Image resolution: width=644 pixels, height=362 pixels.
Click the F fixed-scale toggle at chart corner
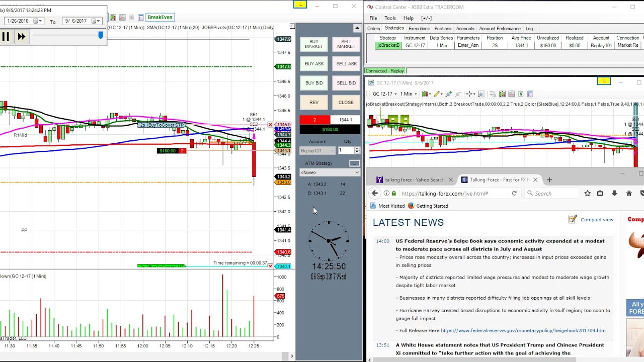coord(292,26)
